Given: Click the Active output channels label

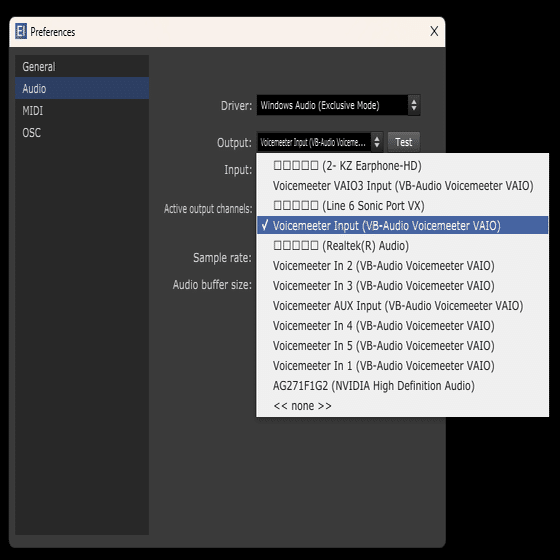Looking at the screenshot, I should [x=208, y=209].
